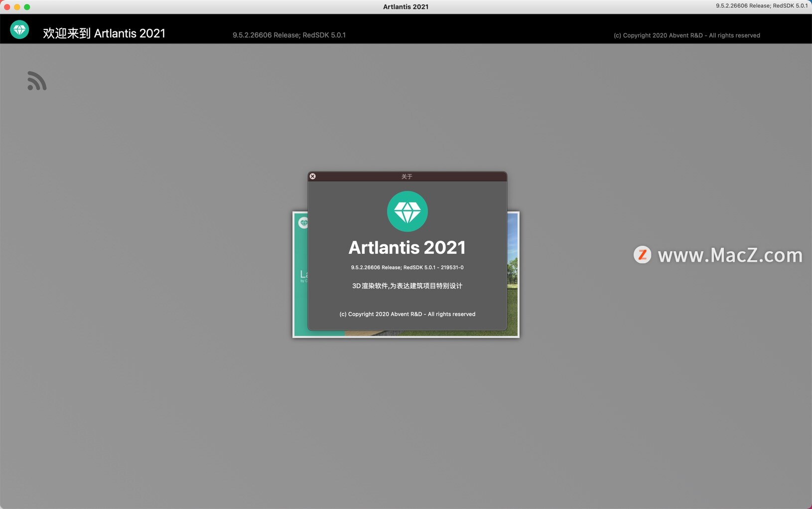This screenshot has width=812, height=509.
Task: Click the diamond logo in the about dialog
Action: point(407,211)
